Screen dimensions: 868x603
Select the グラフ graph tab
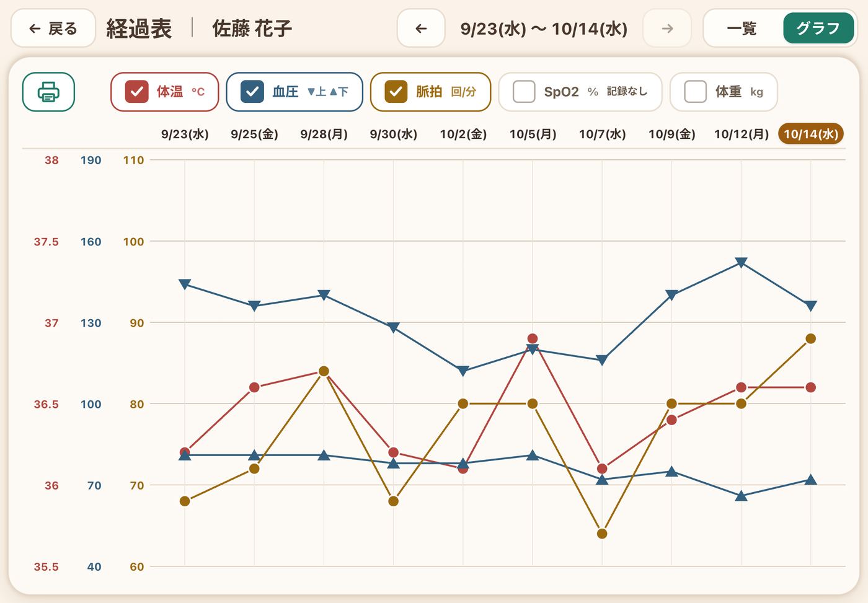click(x=818, y=28)
